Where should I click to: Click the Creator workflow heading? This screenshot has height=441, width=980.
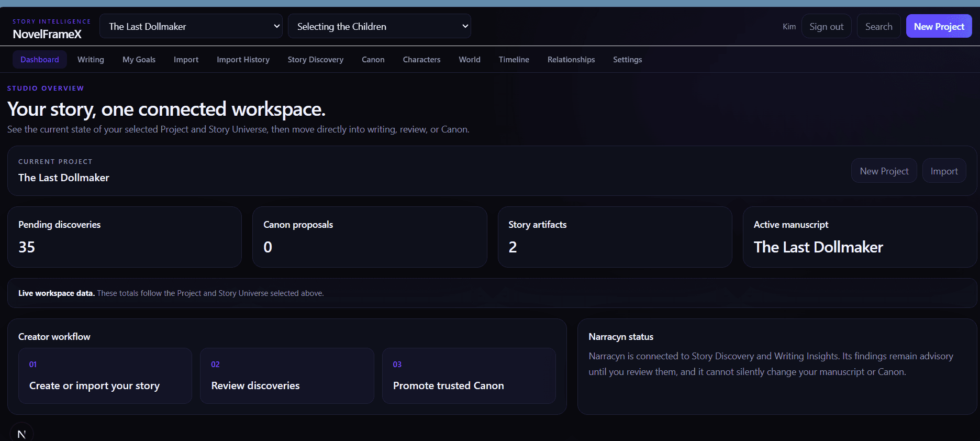(x=54, y=337)
